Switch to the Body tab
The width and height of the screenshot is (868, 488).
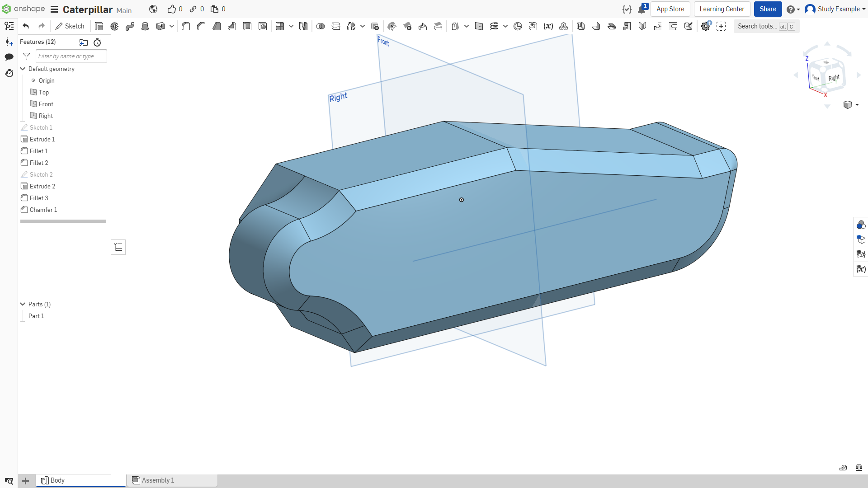81,480
